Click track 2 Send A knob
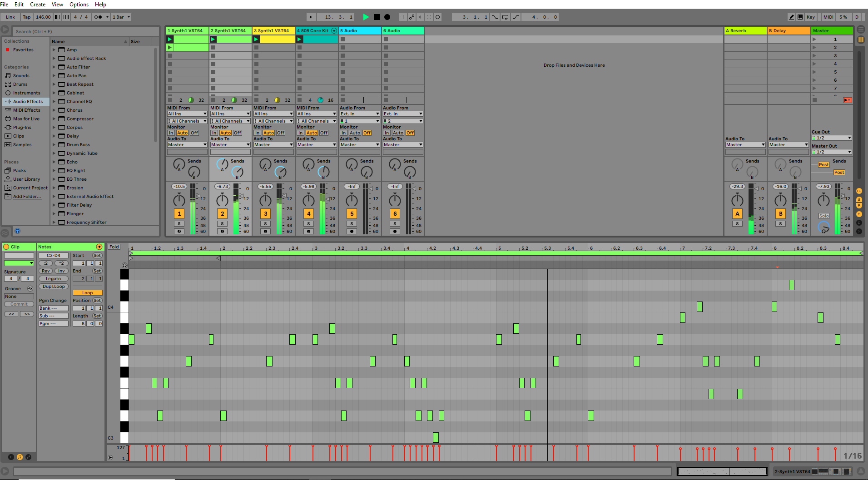 [x=222, y=164]
